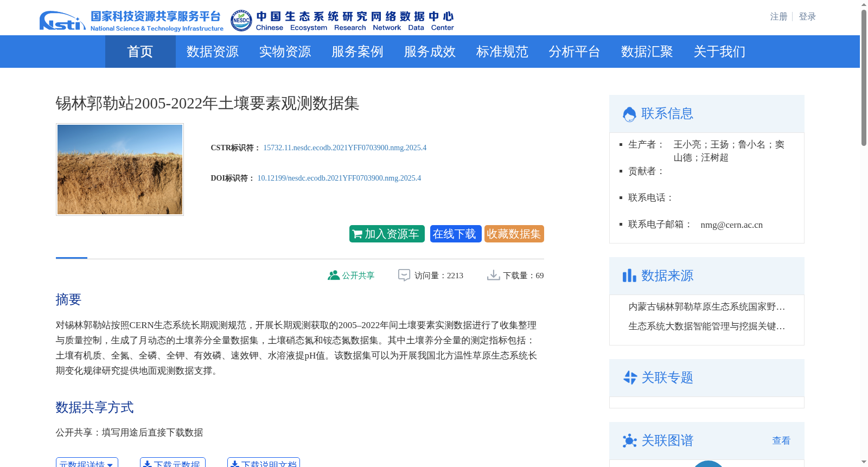Select 关于我们 in the nav bar
868x467 pixels.
719,52
